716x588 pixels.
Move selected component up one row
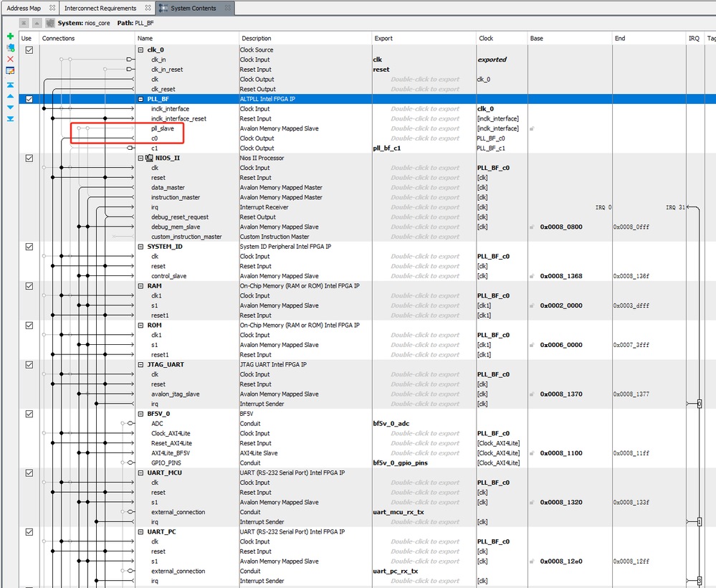[10, 96]
